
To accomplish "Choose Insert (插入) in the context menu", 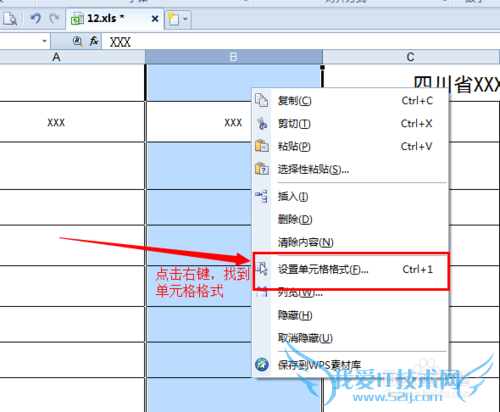I will pos(350,196).
